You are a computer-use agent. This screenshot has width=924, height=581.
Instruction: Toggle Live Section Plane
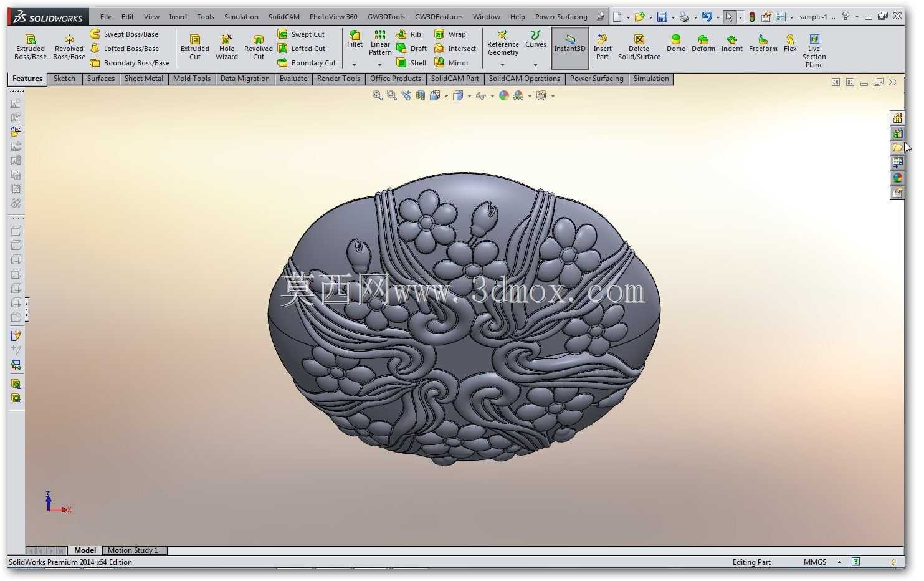814,51
